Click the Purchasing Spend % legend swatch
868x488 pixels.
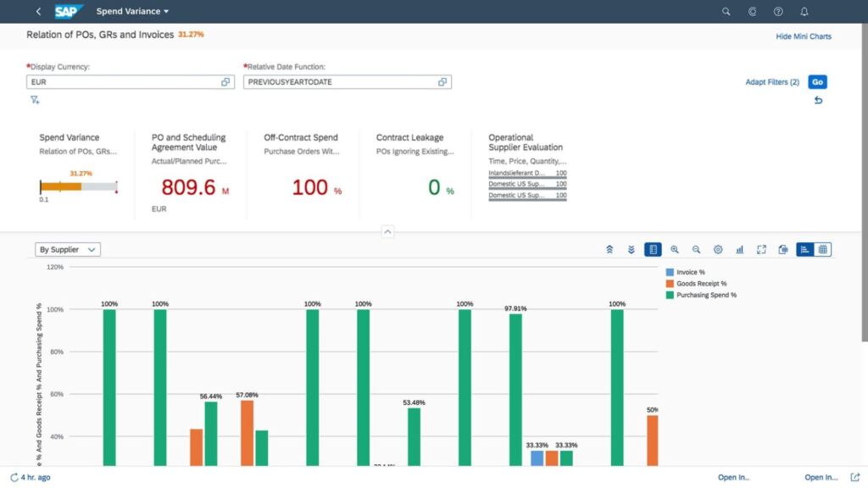[670, 295]
